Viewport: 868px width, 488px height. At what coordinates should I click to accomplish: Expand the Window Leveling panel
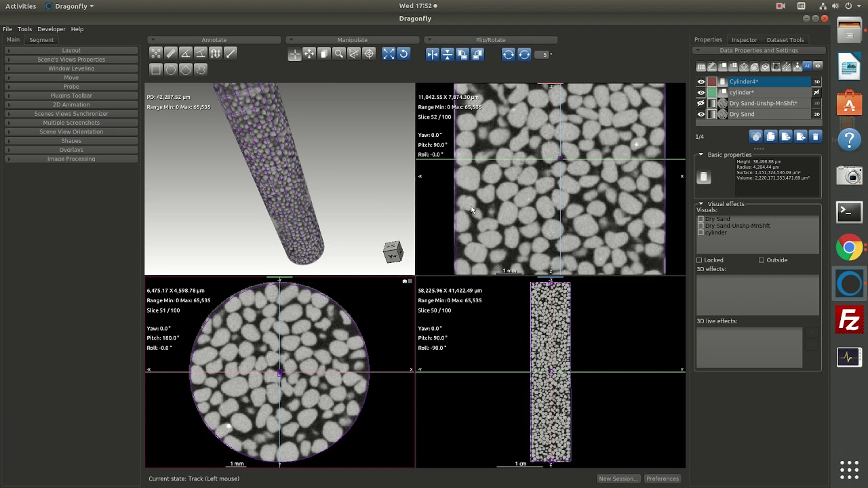tap(71, 68)
